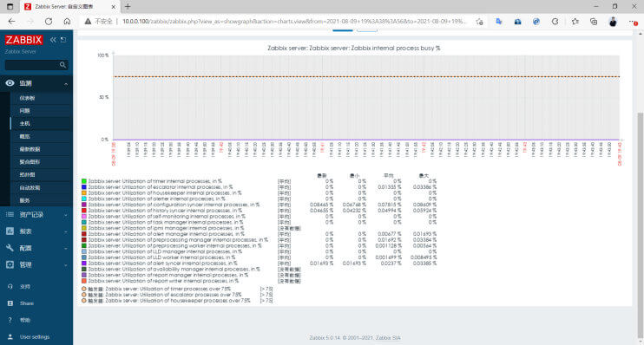
Task: Open 拓扑图 menu item
Action: [27, 175]
